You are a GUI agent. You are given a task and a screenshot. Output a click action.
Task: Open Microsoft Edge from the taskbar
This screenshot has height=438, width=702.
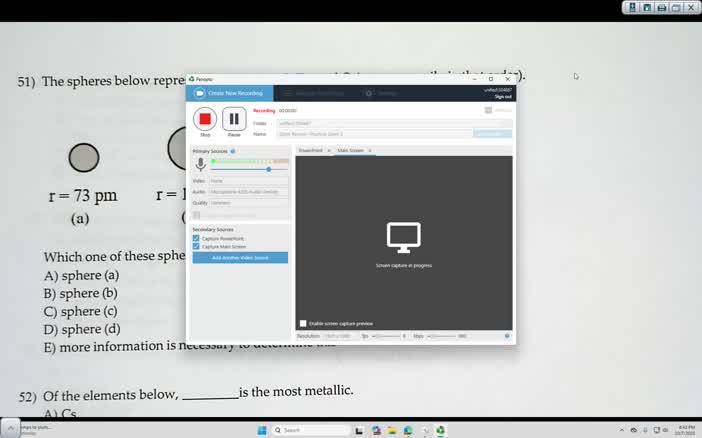click(x=408, y=430)
